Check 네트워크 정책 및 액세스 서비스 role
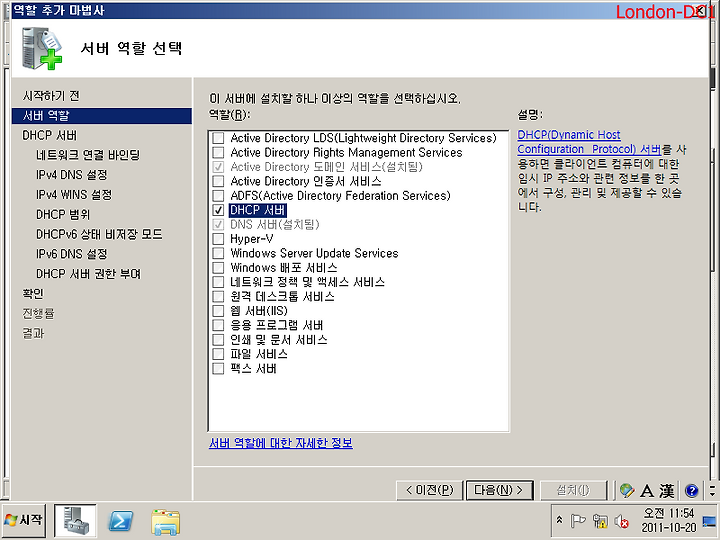Viewport: 720px width, 540px height. pos(218,282)
